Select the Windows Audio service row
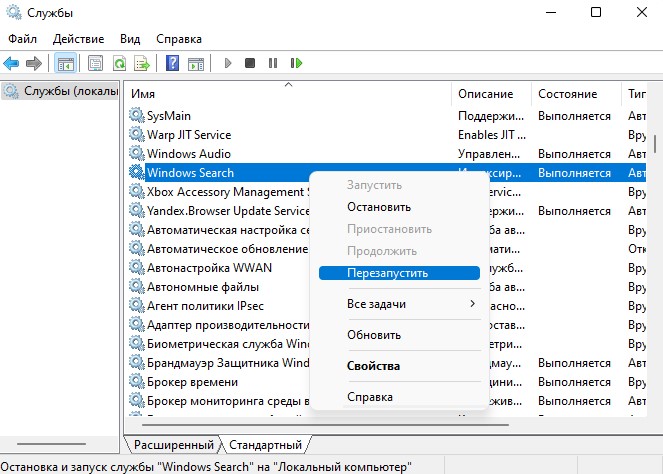 (387, 153)
